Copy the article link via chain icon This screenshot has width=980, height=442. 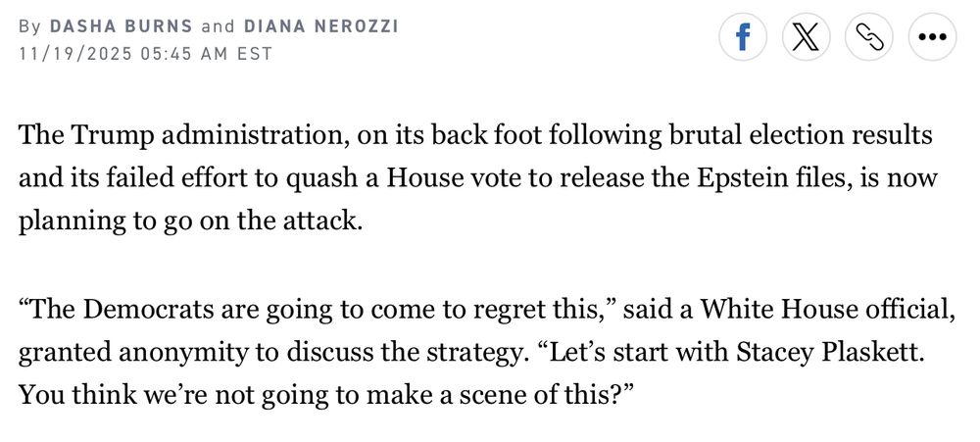click(x=868, y=37)
